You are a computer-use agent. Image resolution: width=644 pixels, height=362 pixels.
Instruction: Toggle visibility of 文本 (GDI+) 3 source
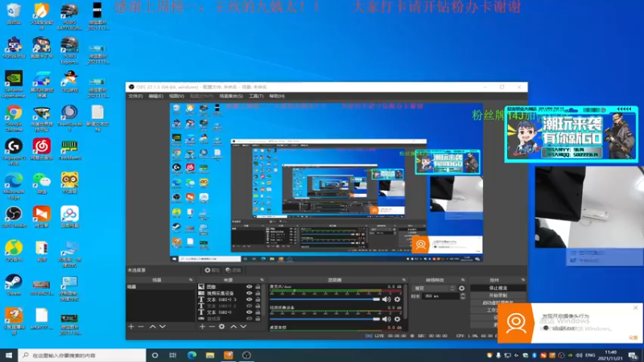click(249, 299)
